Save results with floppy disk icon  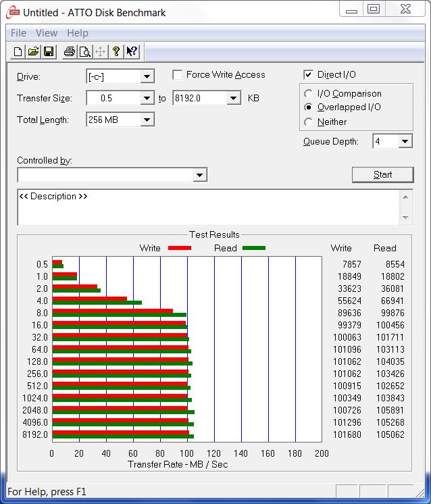[49, 51]
